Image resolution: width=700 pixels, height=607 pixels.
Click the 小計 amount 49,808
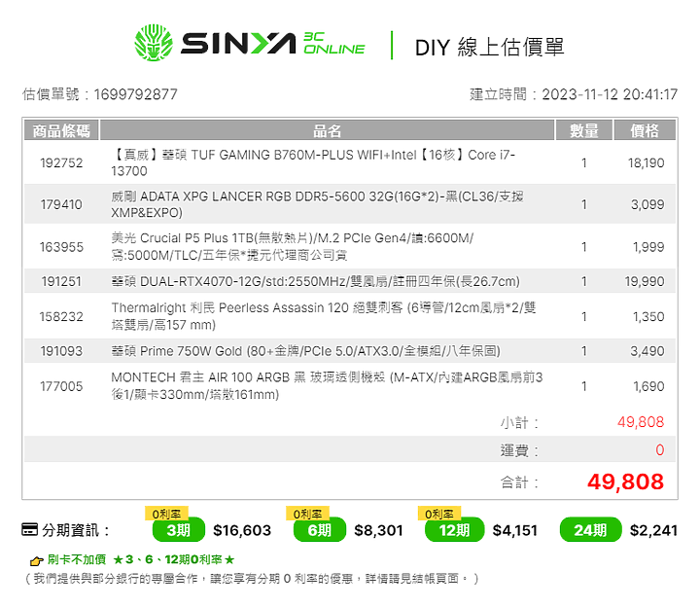coord(641,422)
